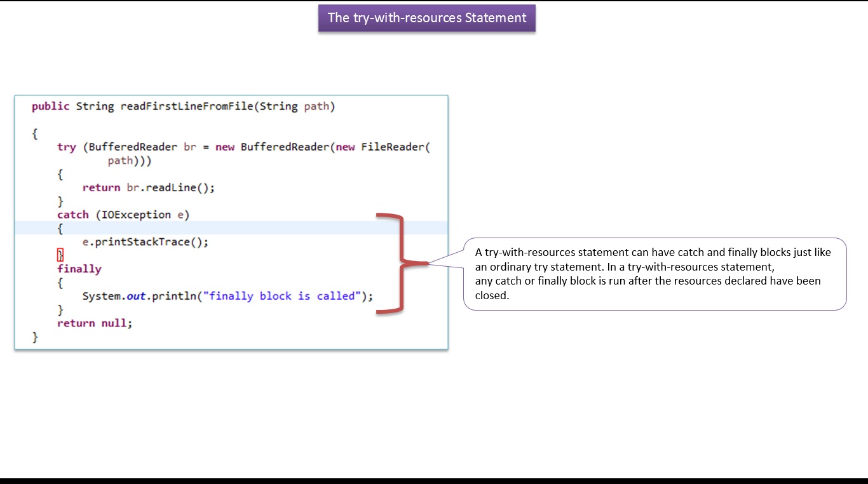Click the purple "The try-with-resources Statement" title banner
The height and width of the screenshot is (484, 868).
click(x=426, y=18)
